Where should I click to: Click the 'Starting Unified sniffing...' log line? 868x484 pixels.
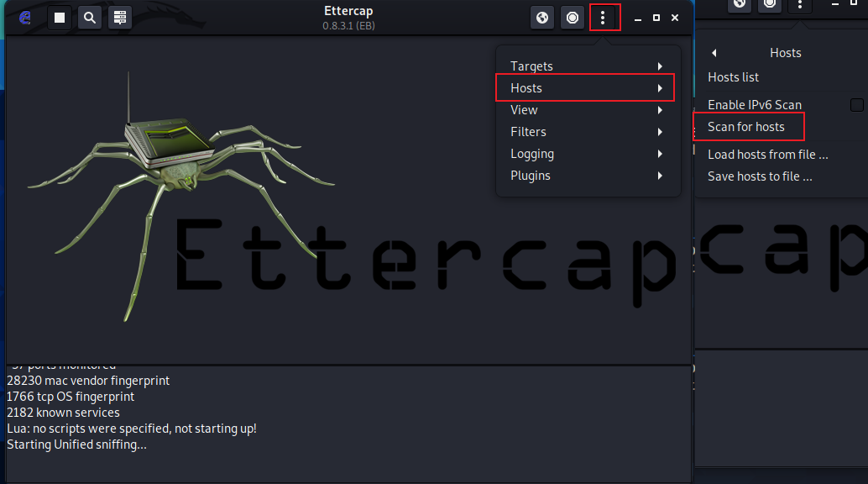76,445
